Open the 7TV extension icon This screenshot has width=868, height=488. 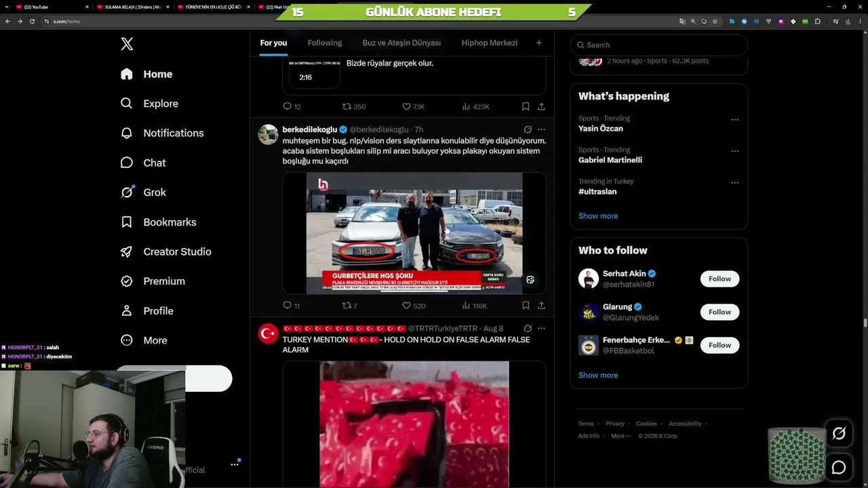click(x=732, y=21)
